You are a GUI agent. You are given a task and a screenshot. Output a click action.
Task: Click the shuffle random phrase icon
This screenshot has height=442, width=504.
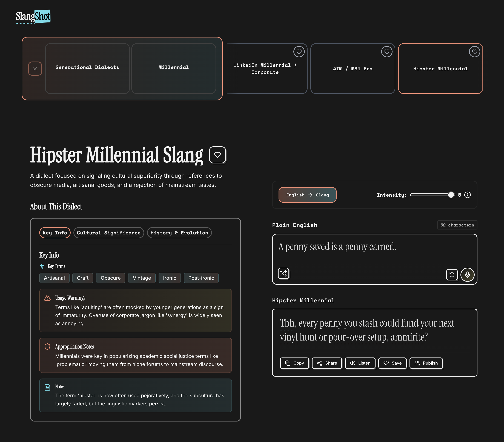coord(283,273)
